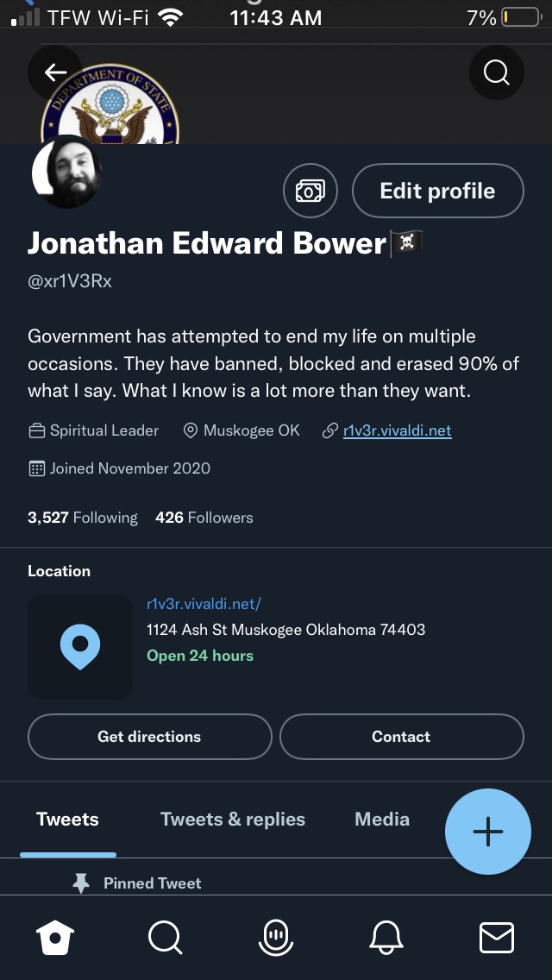Open profile search magnifier icon
The width and height of the screenshot is (552, 980).
(496, 72)
